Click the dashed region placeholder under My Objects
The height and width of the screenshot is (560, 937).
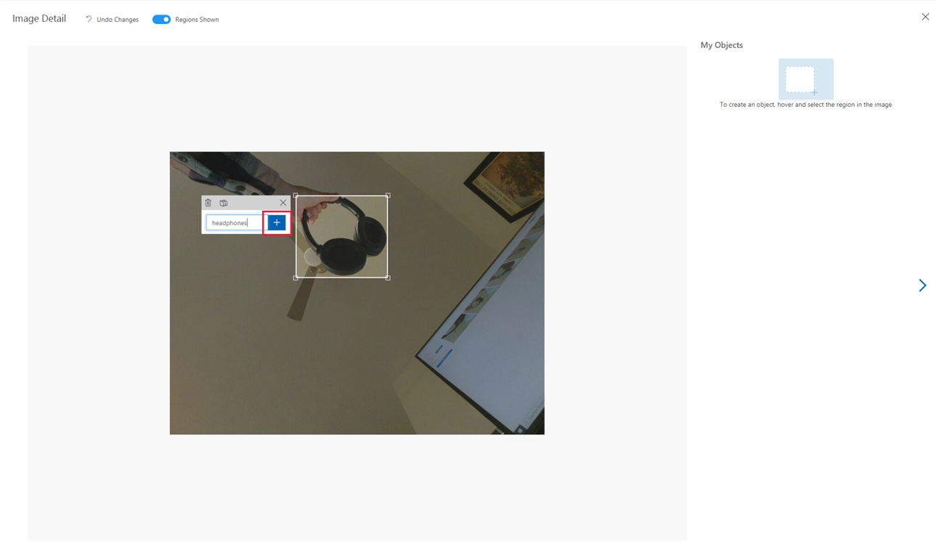(806, 79)
